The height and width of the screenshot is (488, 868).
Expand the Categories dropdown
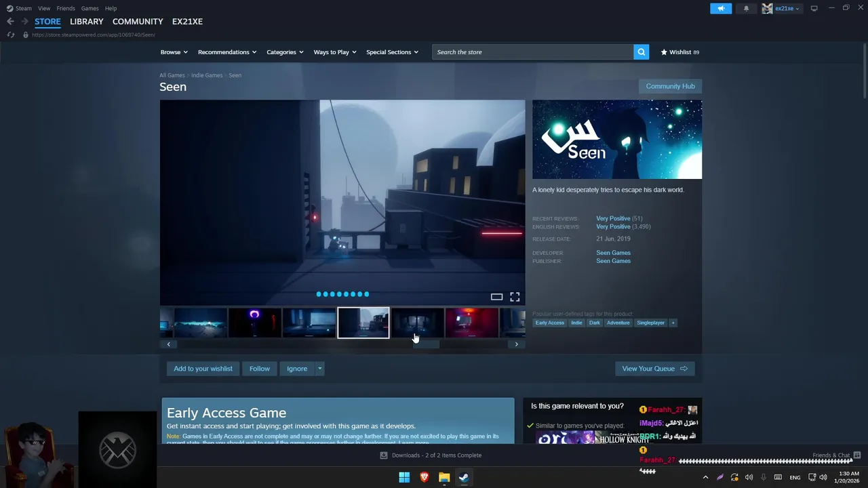[x=285, y=52]
